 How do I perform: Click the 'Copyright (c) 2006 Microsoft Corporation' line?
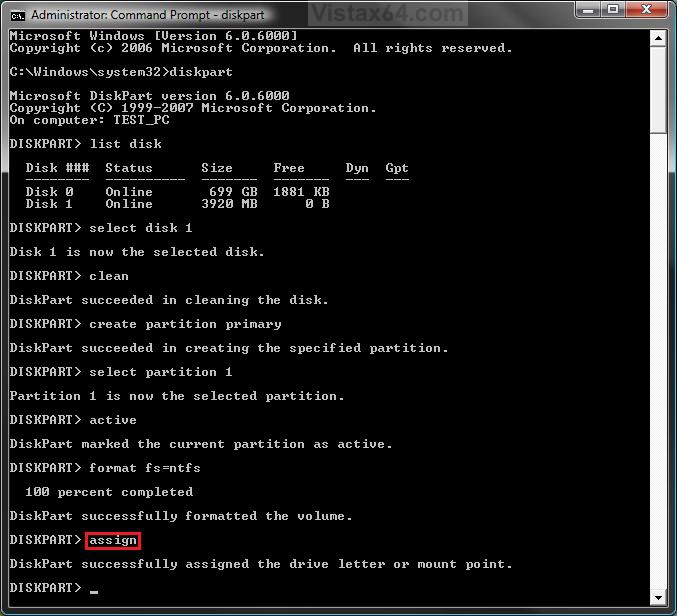click(261, 48)
